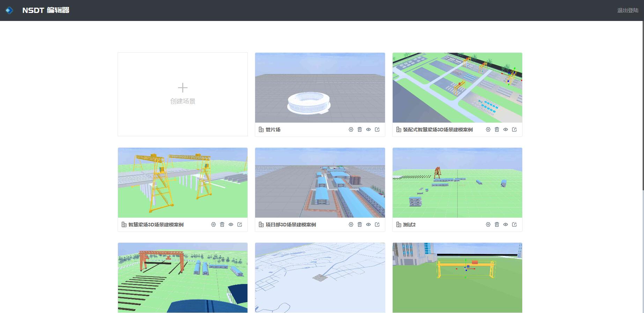This screenshot has width=644, height=313.
Task: Click the scene icon beside 装配式智慧梁场3D场景建模案例
Action: point(399,130)
